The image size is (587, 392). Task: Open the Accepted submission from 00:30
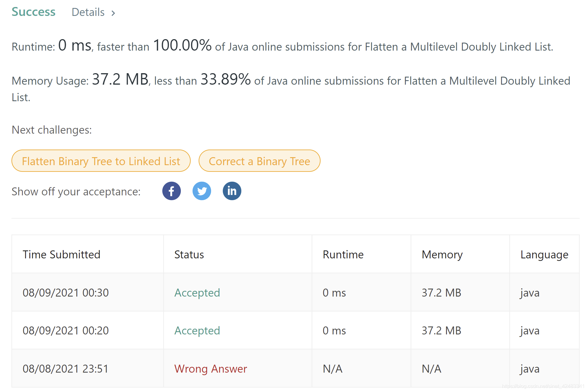click(197, 293)
